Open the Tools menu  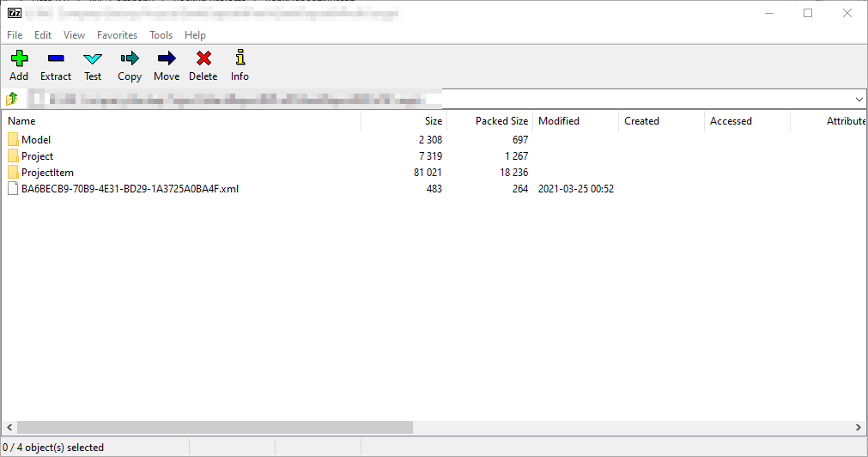point(161,35)
